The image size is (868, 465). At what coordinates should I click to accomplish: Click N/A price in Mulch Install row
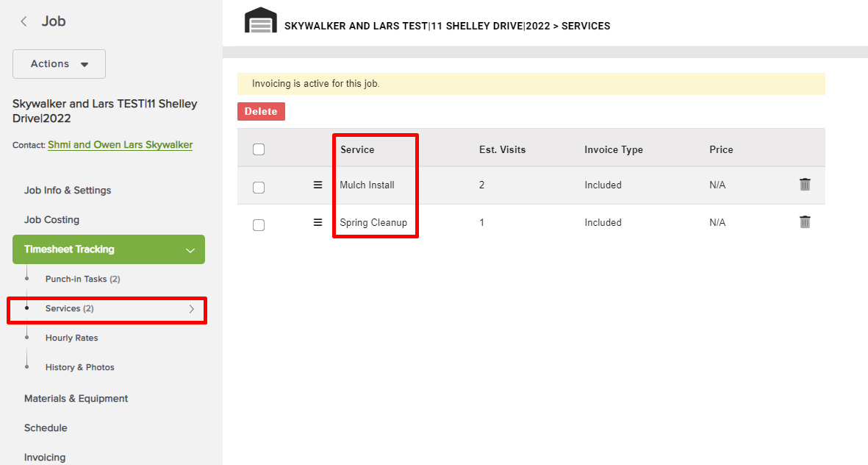point(717,185)
